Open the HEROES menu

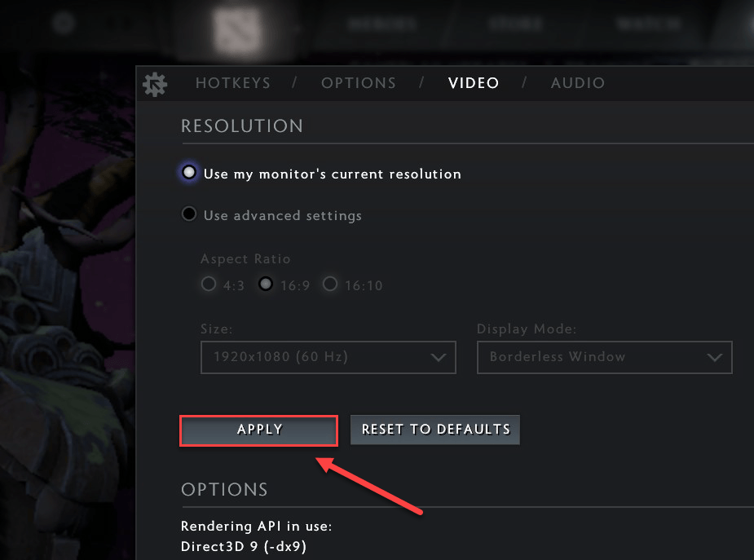pyautogui.click(x=381, y=23)
